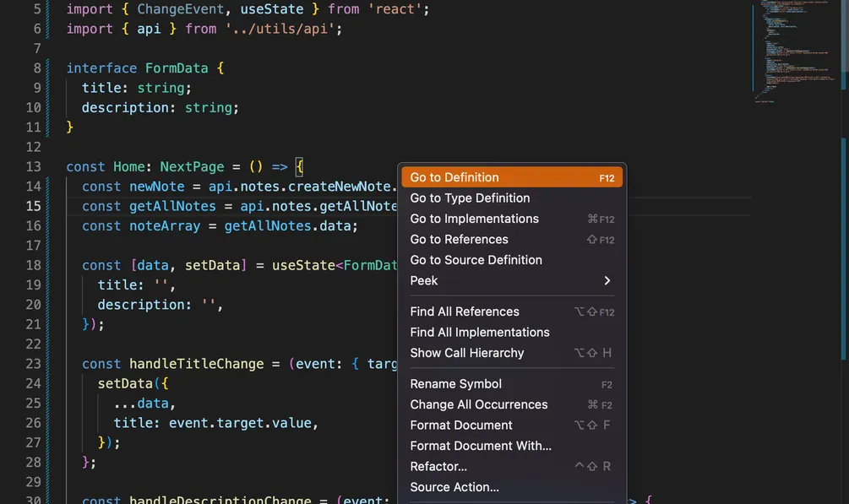Click 'Home' component name on line 13

point(129,167)
